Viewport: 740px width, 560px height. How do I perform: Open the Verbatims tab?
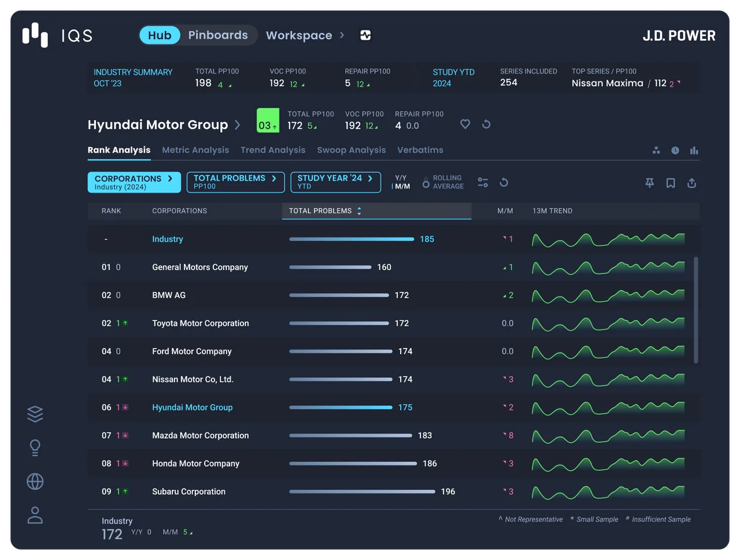tap(420, 150)
